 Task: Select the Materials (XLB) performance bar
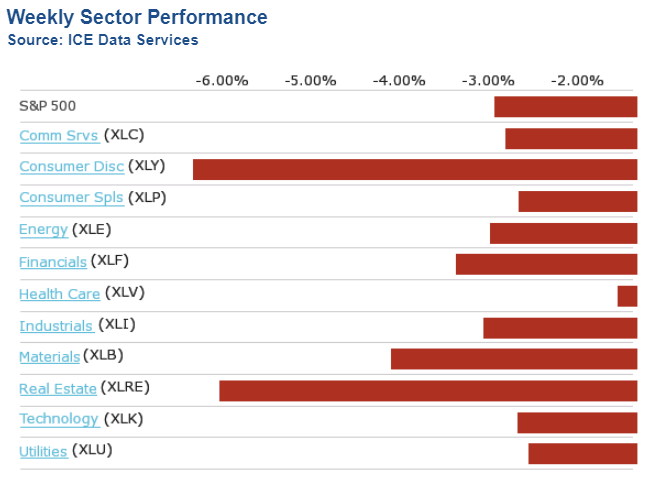point(514,359)
